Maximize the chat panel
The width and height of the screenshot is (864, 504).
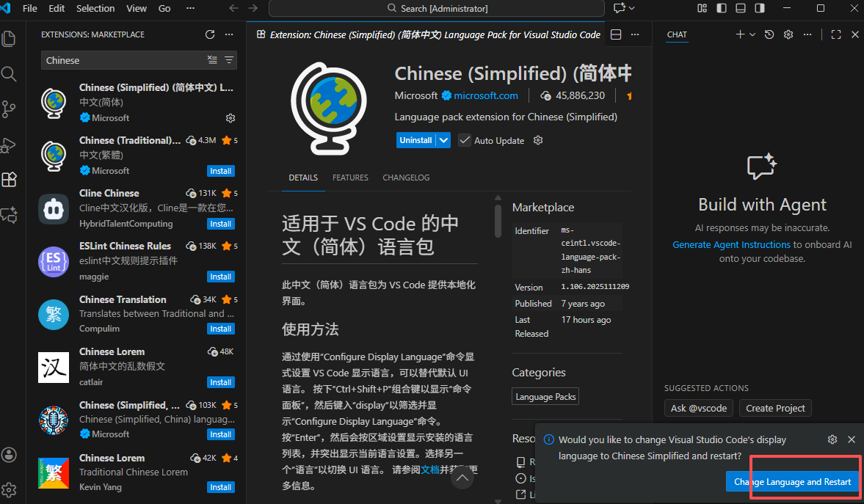pos(836,34)
